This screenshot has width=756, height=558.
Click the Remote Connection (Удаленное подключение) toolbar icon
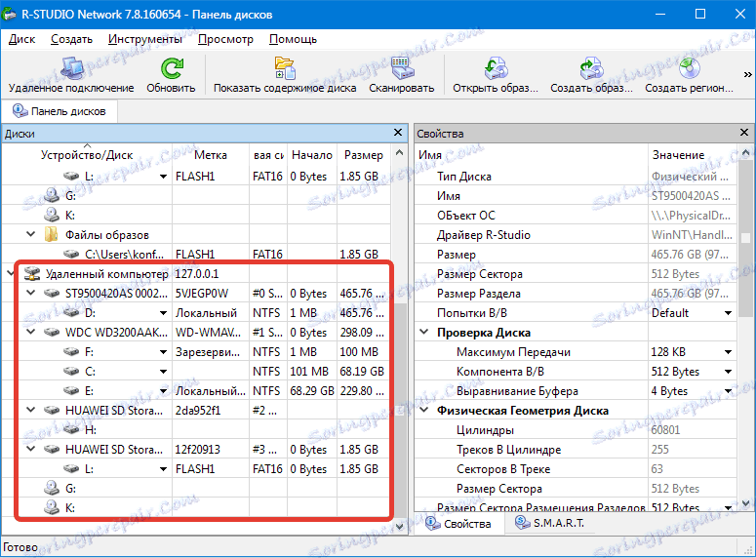(70, 68)
